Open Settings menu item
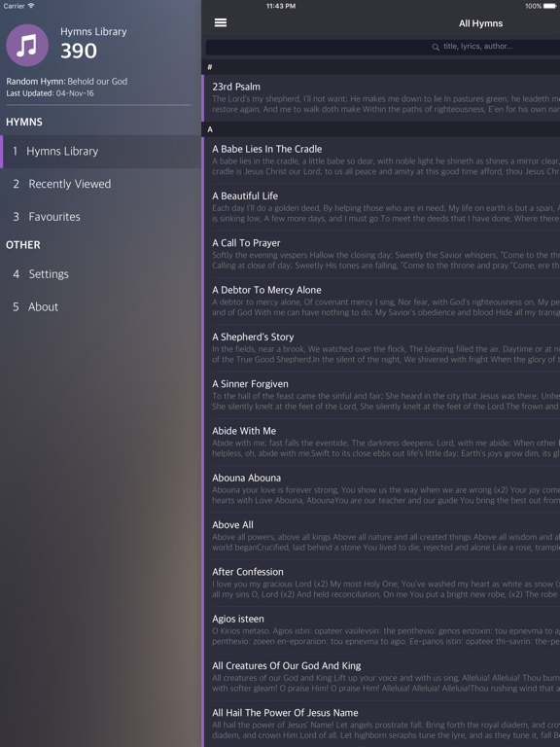The height and width of the screenshot is (747, 560). click(100, 274)
